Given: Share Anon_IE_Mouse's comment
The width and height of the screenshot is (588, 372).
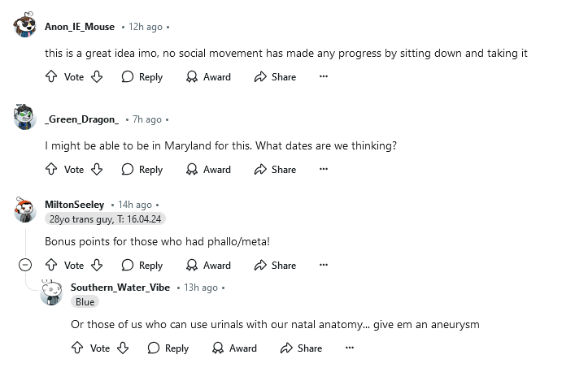Looking at the screenshot, I should pos(275,77).
